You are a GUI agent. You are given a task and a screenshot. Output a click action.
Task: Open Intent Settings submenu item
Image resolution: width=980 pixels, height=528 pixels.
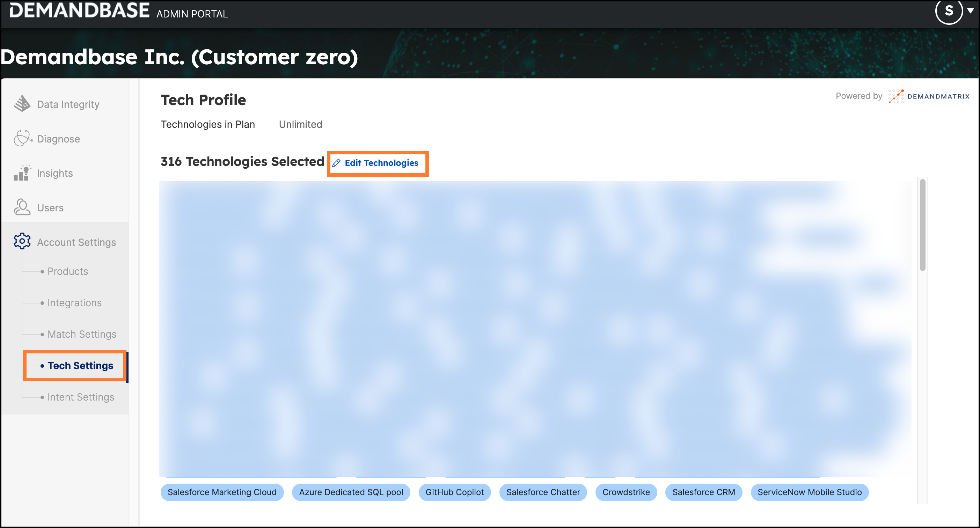coord(80,397)
